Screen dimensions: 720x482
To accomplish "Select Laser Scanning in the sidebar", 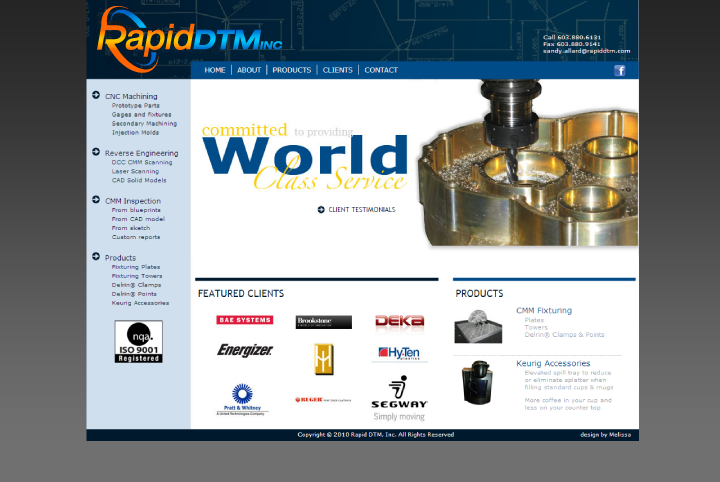I will (135, 171).
